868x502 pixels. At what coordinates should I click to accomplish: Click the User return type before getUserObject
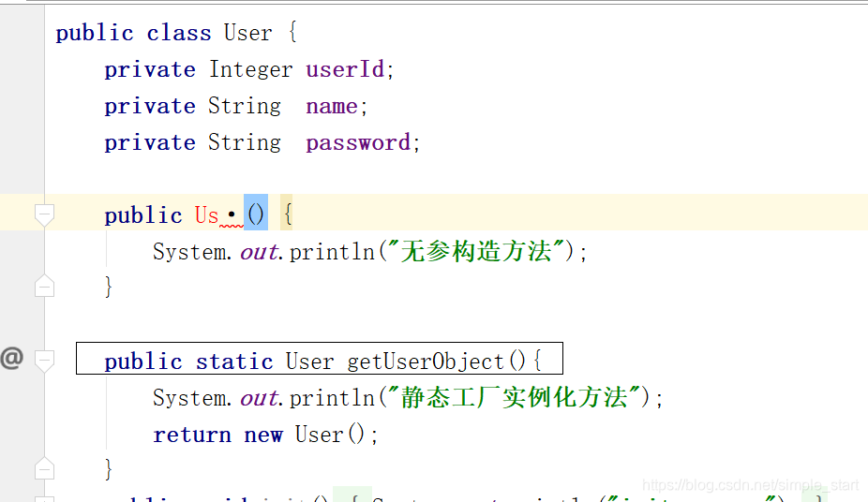point(310,362)
